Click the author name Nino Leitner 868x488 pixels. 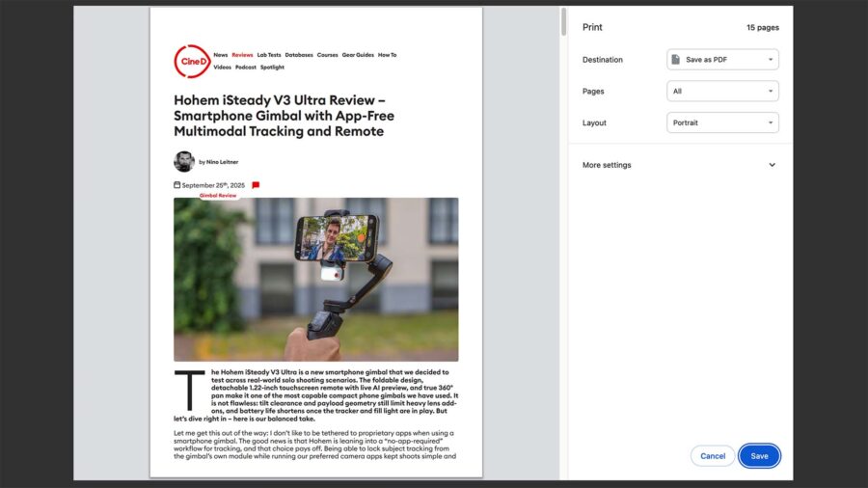pos(222,162)
